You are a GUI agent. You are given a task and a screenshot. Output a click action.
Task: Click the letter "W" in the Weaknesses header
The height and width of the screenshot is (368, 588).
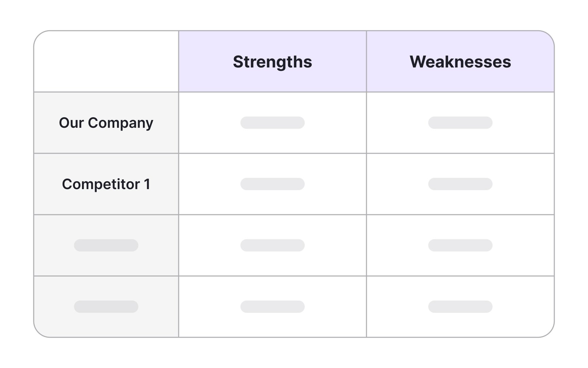click(x=418, y=62)
